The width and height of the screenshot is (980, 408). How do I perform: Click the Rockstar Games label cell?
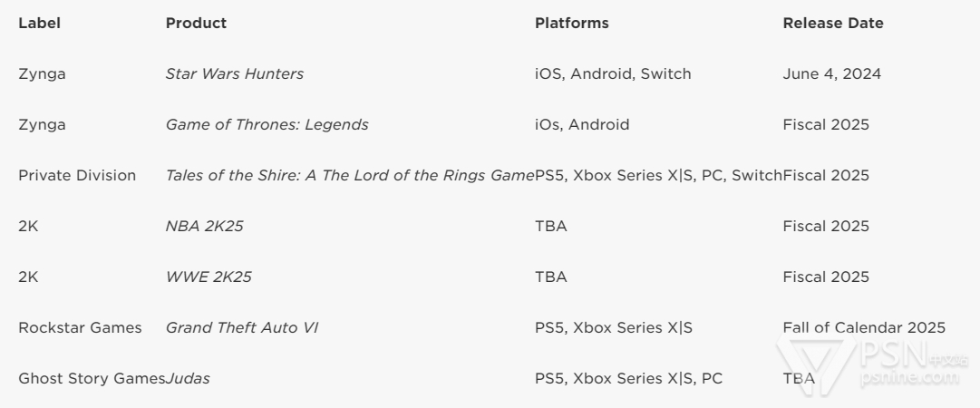pyautogui.click(x=80, y=327)
